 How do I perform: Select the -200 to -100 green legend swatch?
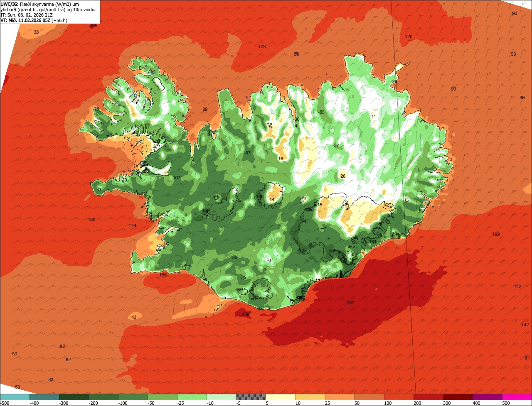(103, 397)
